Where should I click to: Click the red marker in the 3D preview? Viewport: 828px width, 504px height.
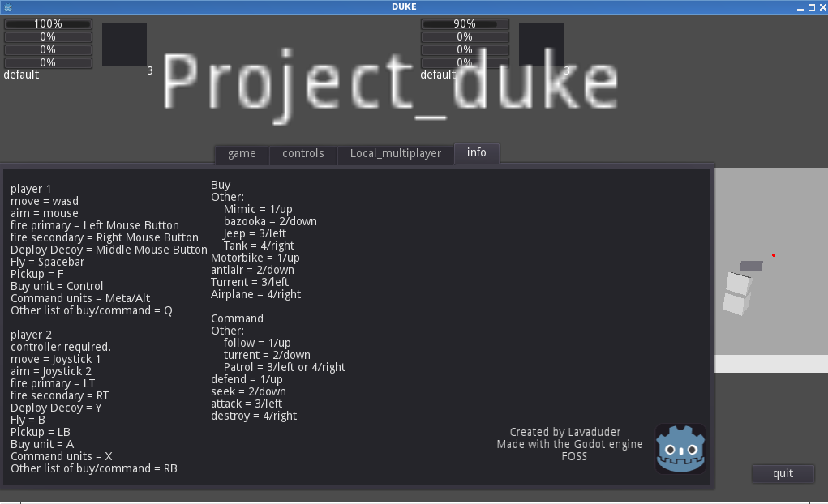(774, 254)
